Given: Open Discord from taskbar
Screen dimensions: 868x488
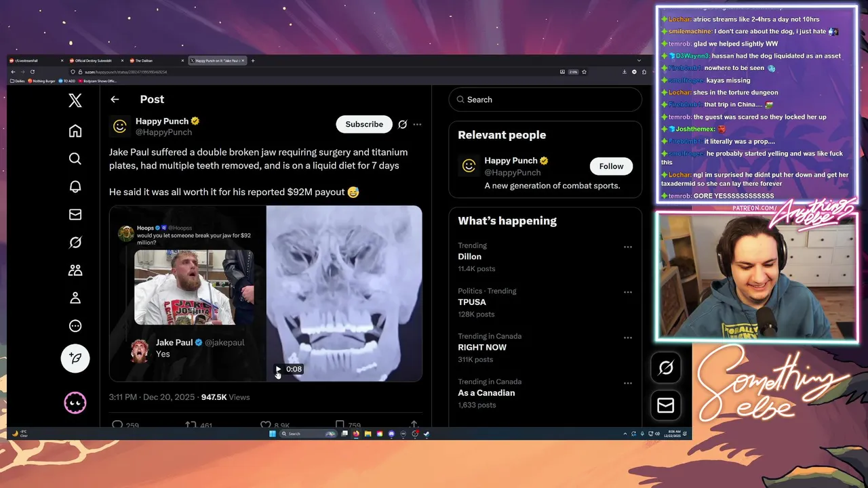Looking at the screenshot, I should coord(391,434).
